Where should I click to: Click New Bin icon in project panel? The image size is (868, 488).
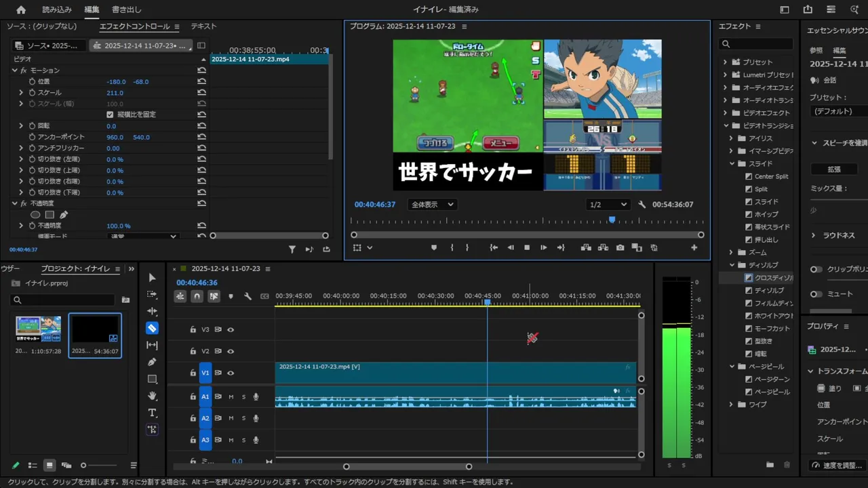pyautogui.click(x=125, y=300)
